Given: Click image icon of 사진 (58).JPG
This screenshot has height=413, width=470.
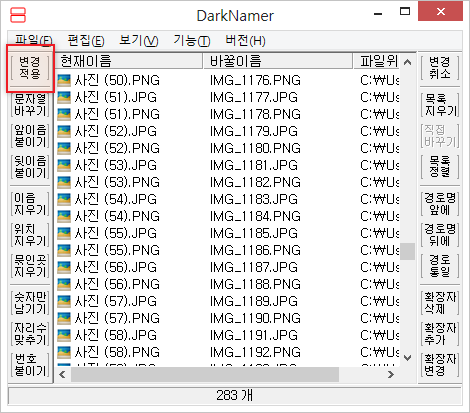Looking at the screenshot, I should click(64, 335).
